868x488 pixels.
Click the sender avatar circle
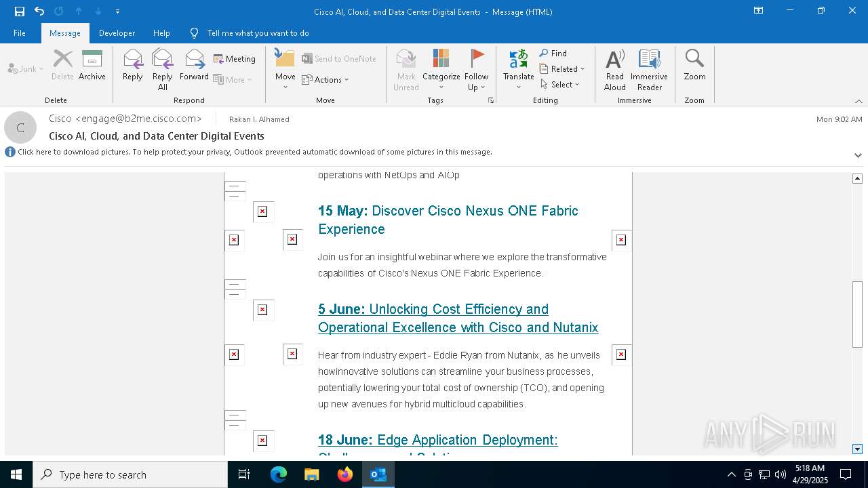point(20,127)
